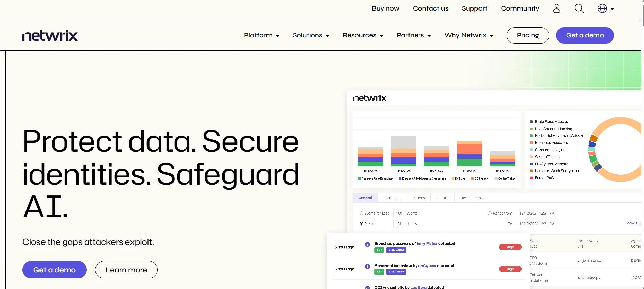Click the 24 hours input field

tap(399, 224)
